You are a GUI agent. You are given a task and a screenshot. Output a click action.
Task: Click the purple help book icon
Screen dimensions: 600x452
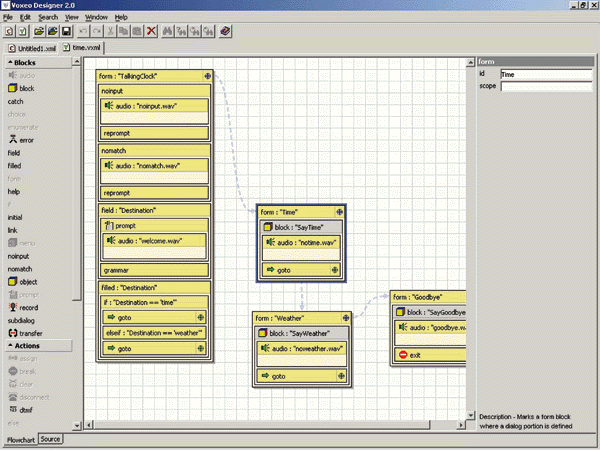[x=226, y=32]
